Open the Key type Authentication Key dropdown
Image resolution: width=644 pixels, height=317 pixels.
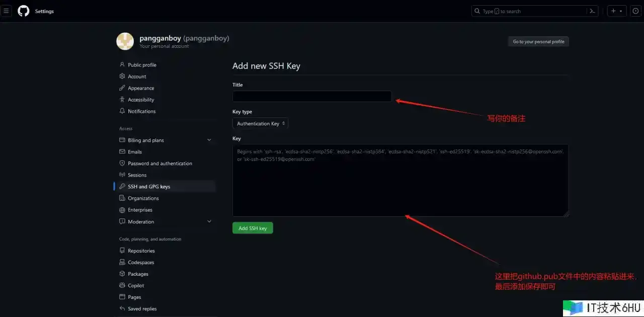tap(260, 123)
